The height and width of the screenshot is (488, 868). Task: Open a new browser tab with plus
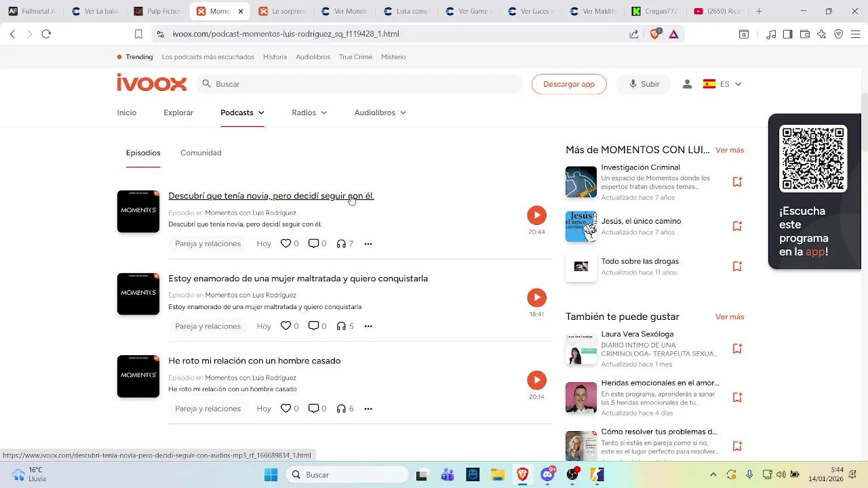759,11
